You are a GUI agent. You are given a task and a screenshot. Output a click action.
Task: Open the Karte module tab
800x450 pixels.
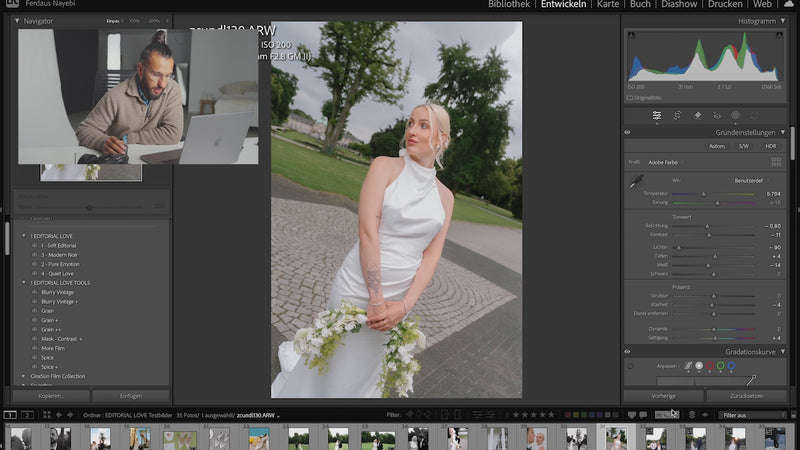(608, 5)
